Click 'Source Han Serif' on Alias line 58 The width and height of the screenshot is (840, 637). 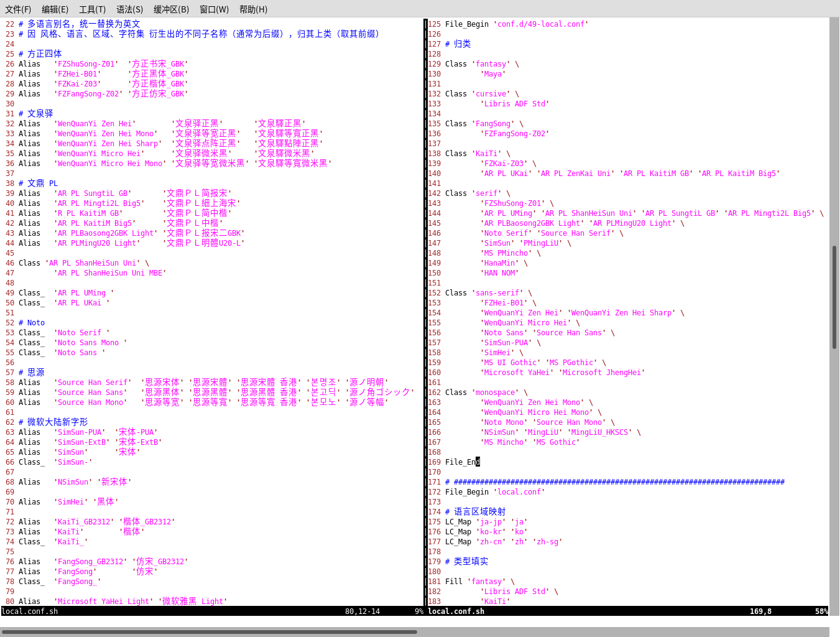click(93, 383)
